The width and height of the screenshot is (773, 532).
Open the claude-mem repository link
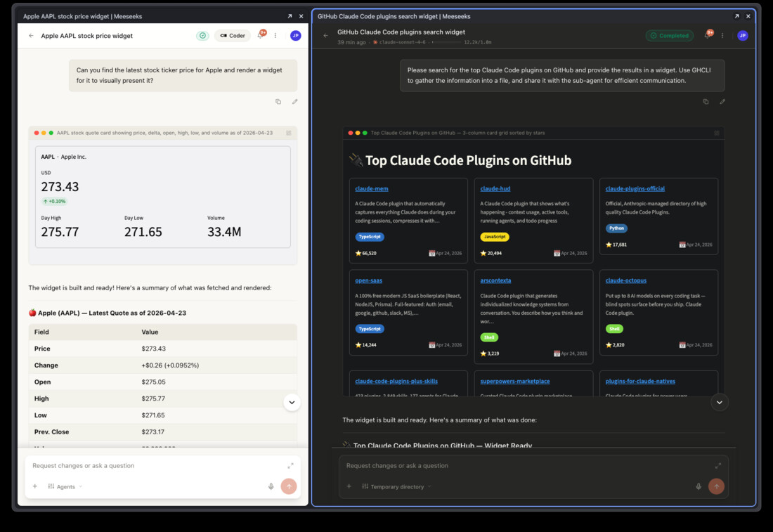click(372, 188)
